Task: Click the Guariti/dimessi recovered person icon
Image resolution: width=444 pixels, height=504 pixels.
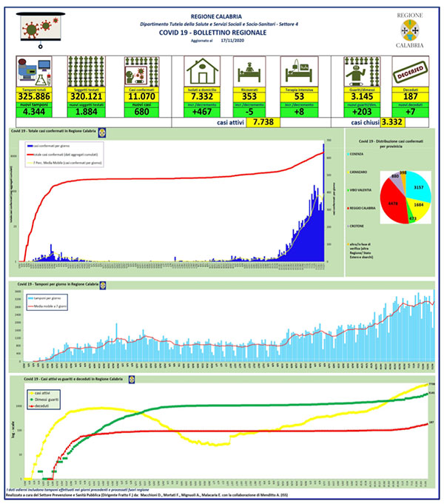Action: click(x=362, y=72)
